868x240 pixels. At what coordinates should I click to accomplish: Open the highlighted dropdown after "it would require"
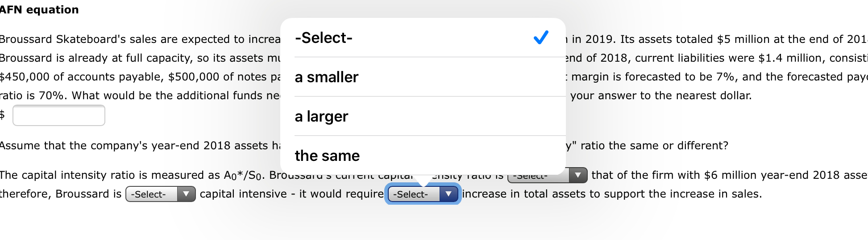[x=414, y=194]
